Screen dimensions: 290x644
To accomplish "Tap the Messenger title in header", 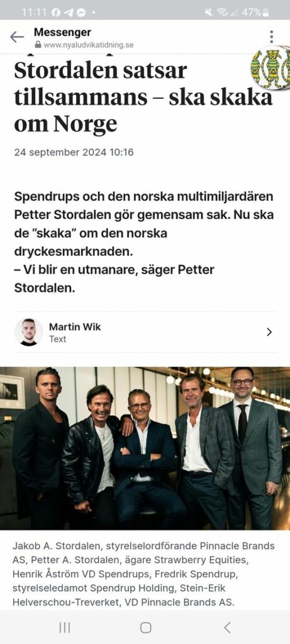I will pyautogui.click(x=62, y=32).
